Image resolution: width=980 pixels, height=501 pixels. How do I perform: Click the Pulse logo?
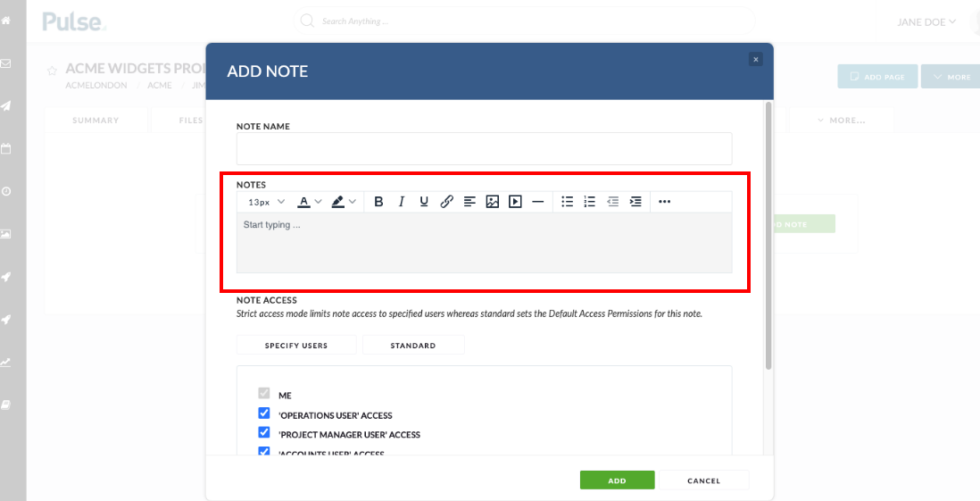tap(74, 22)
